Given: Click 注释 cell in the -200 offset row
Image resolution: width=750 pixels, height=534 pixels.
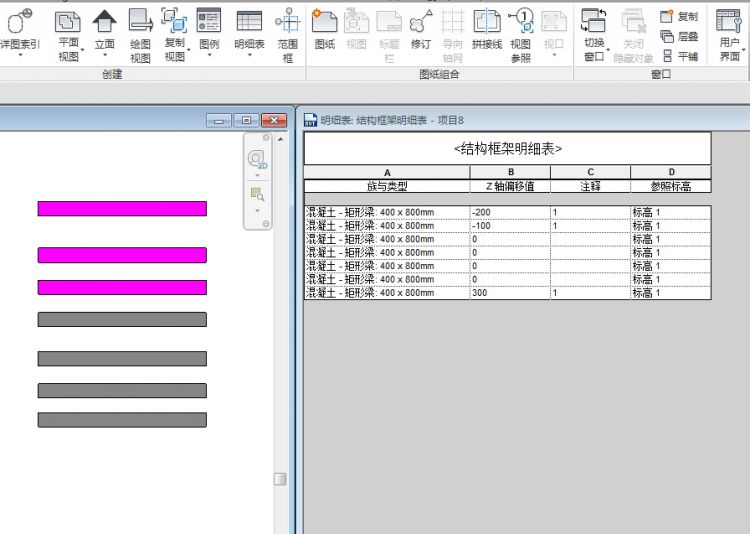Looking at the screenshot, I should click(590, 212).
